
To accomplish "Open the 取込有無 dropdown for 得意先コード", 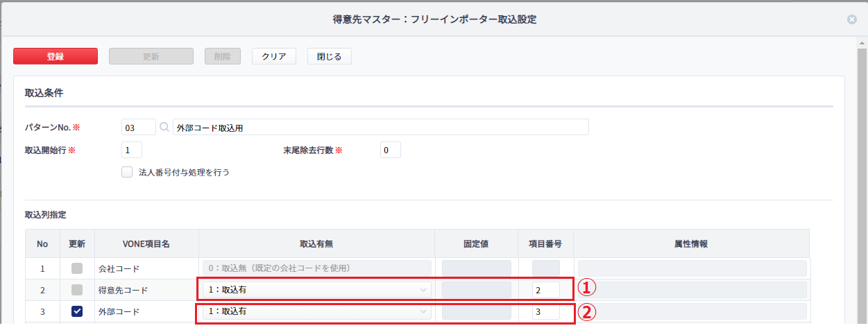I will click(x=317, y=289).
